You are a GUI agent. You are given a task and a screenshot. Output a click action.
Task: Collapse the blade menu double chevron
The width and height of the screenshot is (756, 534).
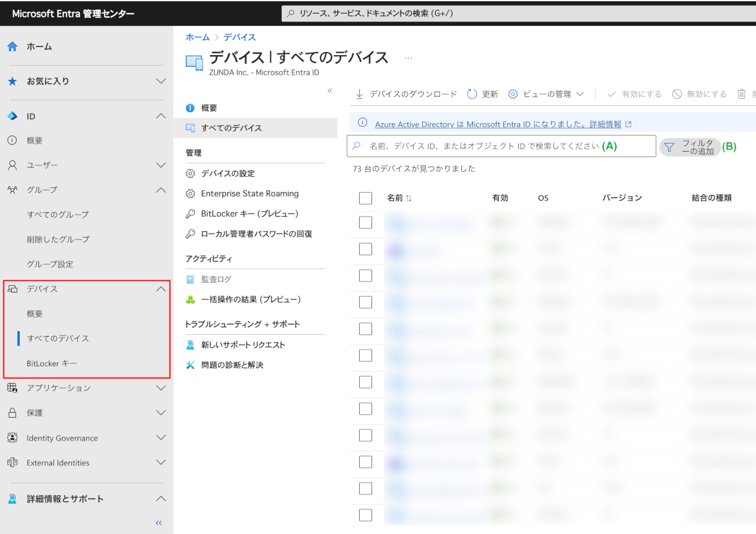(x=330, y=91)
